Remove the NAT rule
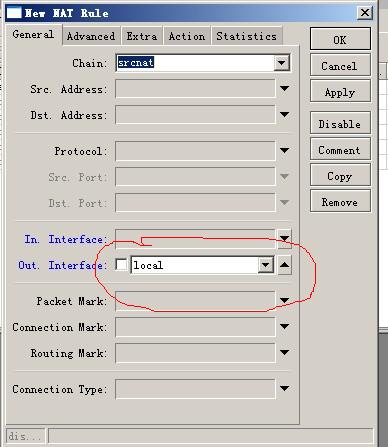This screenshot has height=447, width=388. (x=340, y=202)
